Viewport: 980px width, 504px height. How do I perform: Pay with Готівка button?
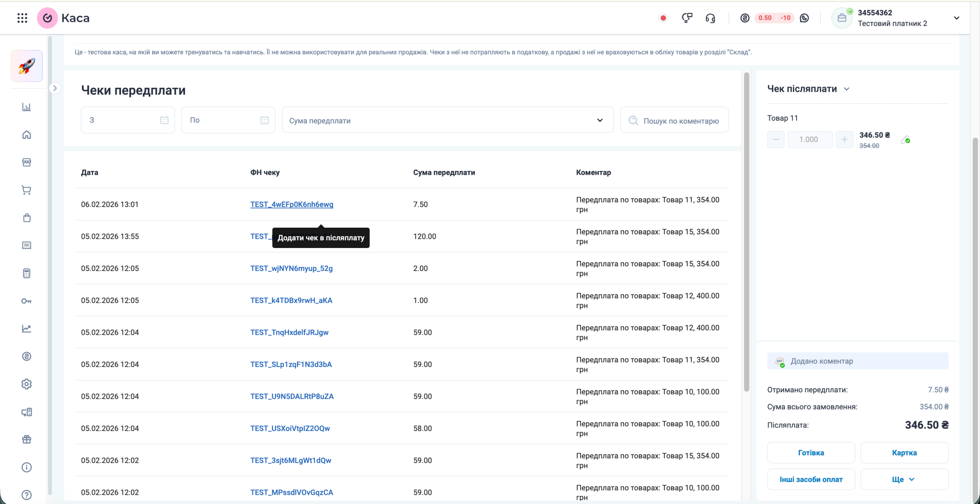coord(811,453)
